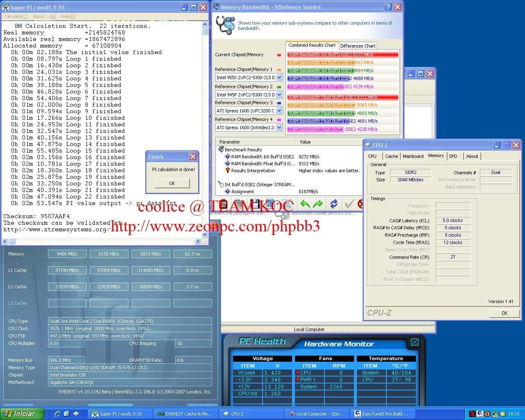525x420 pixels.
Task: Click the System fan 2265 RPM row
Action: coord(325,387)
